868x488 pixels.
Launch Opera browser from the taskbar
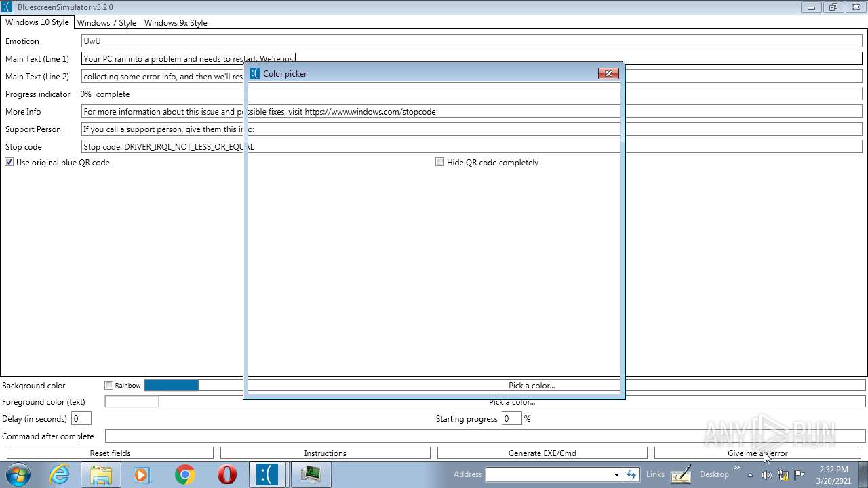tap(227, 474)
